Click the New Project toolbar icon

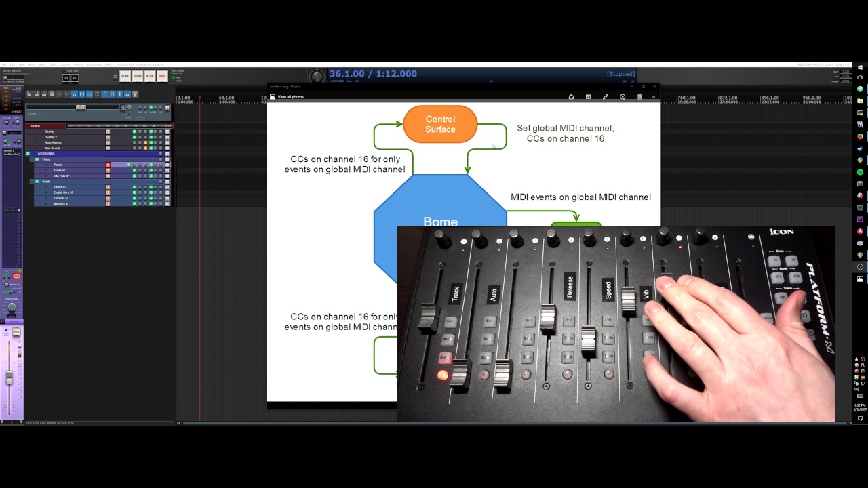(x=29, y=94)
